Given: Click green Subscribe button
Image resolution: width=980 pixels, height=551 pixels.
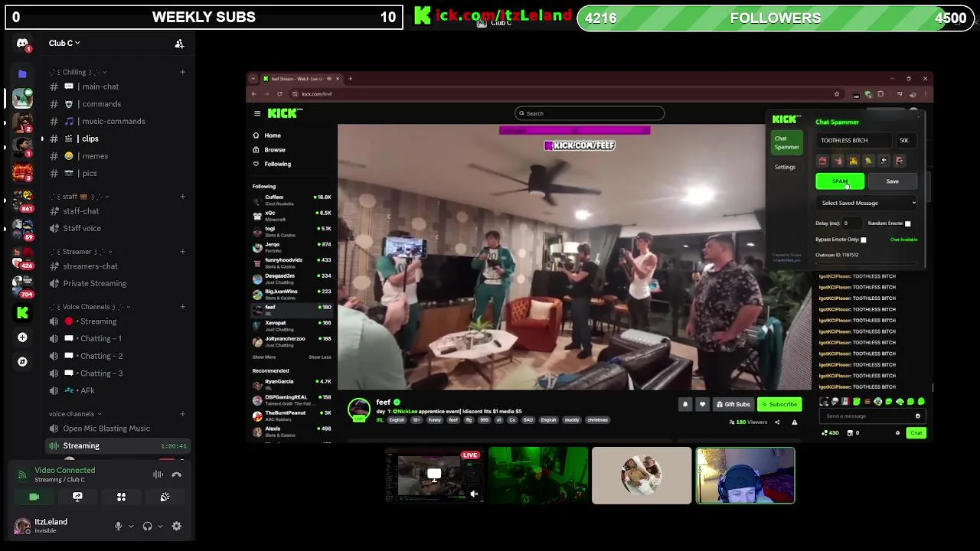Looking at the screenshot, I should (779, 404).
